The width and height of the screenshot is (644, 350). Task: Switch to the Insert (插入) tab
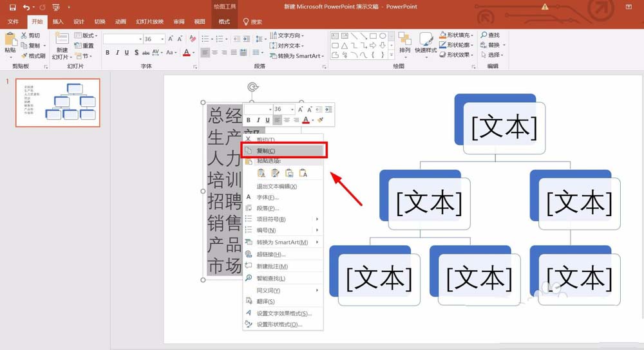click(x=58, y=22)
